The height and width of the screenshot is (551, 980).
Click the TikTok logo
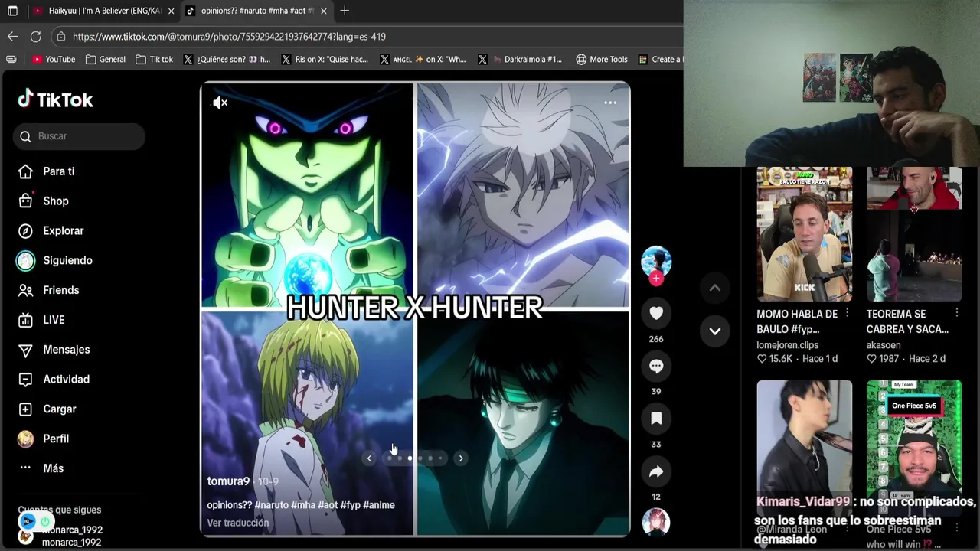55,99
